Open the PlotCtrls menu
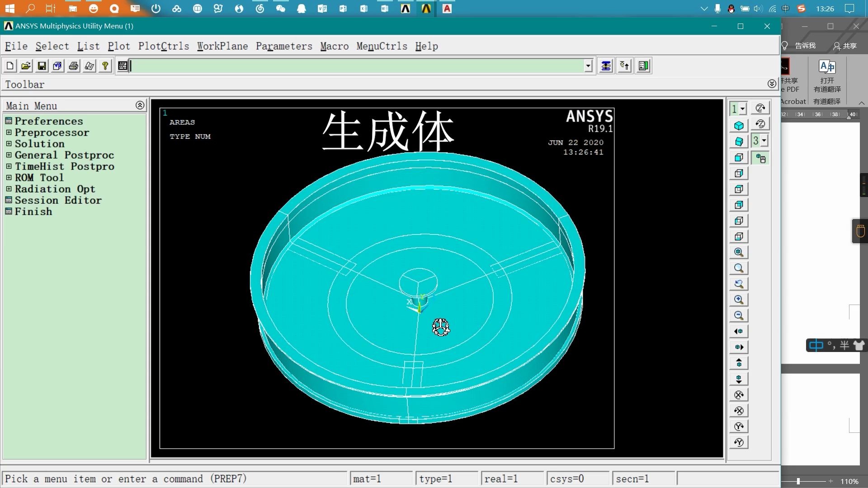 164,46
